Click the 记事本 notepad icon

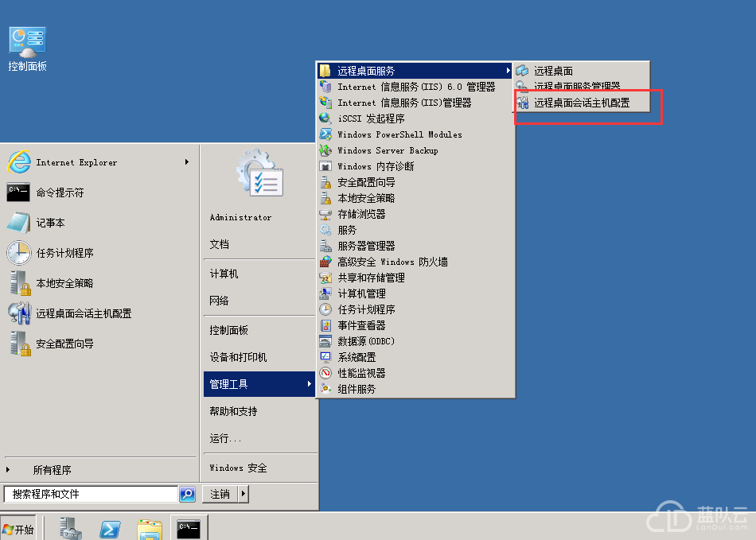click(x=19, y=223)
